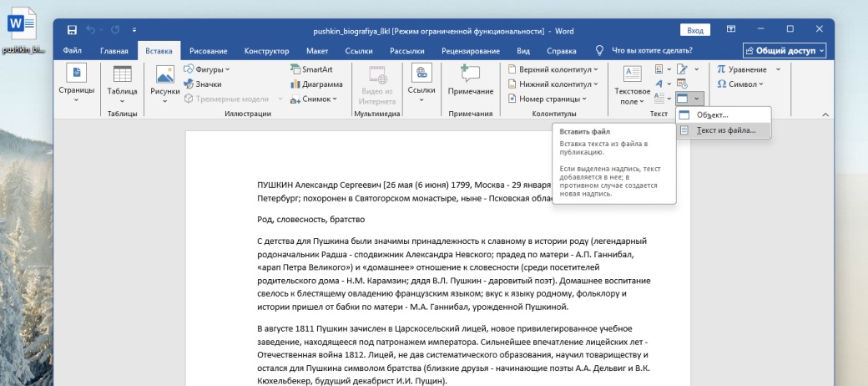
Task: Open the Ссылки (Links) group button
Action: (421, 84)
